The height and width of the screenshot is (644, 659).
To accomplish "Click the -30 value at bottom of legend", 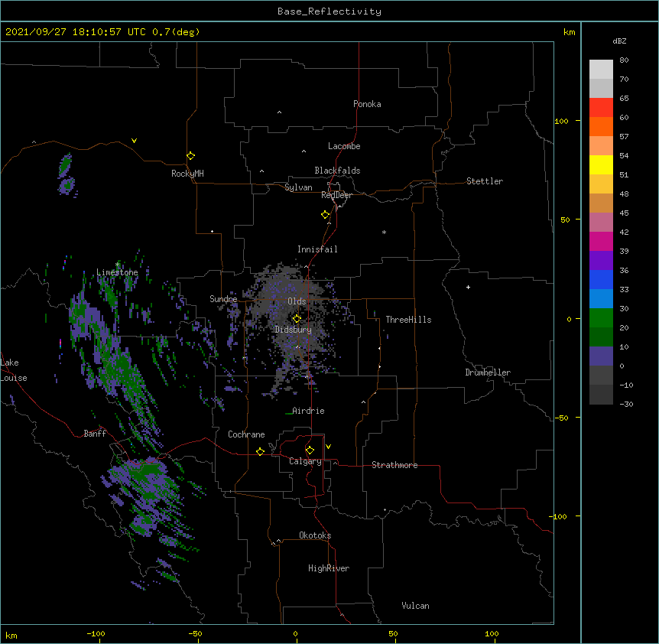I will pos(626,404).
